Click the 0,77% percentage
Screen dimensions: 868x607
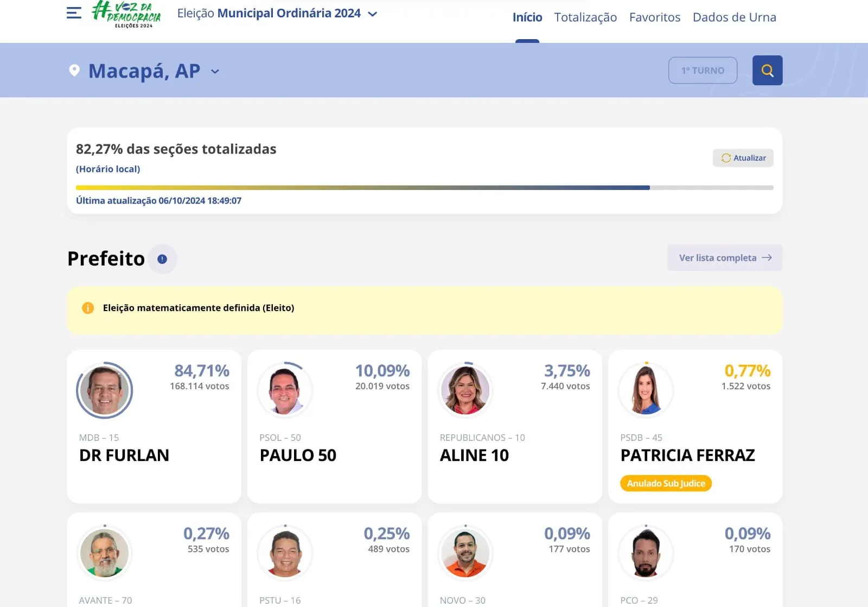click(748, 371)
